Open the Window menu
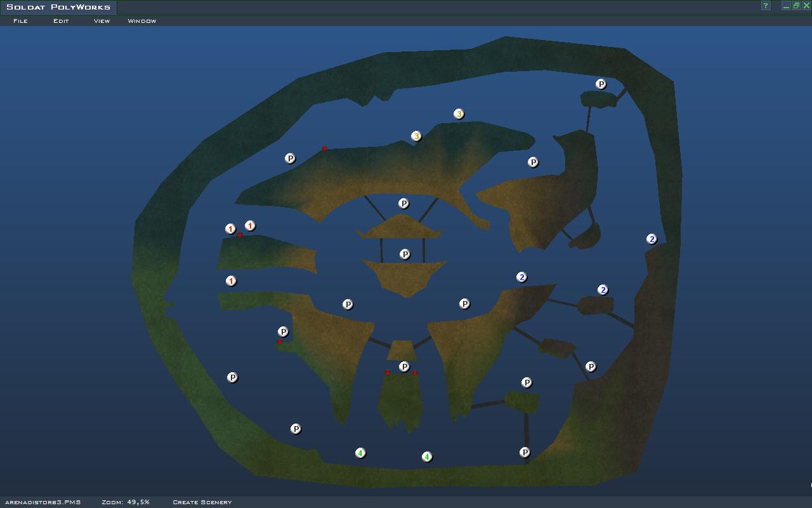The image size is (812, 508). 141,21
